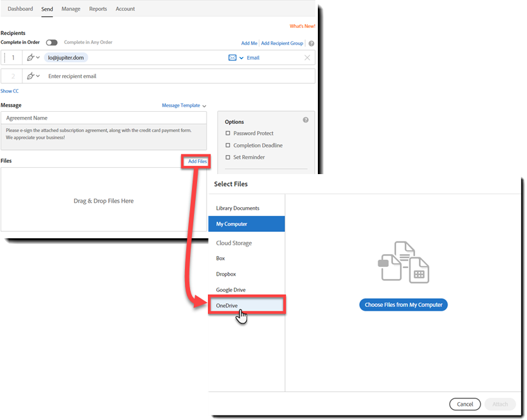527x420 pixels.
Task: Click the drag handle on recipient row 1
Action: click(4, 58)
